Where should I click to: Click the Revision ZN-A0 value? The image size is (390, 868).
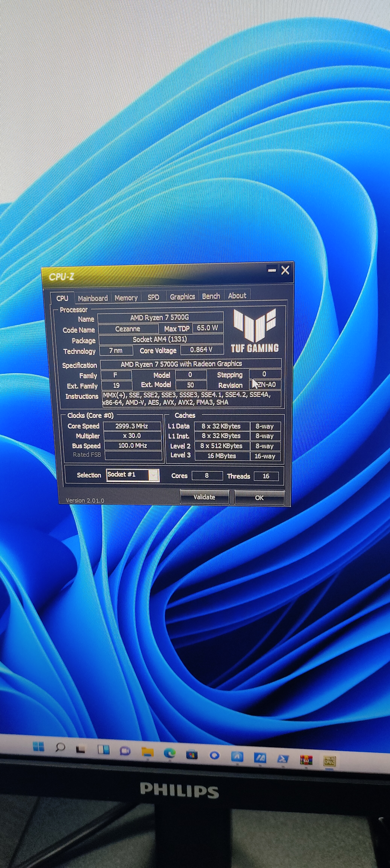coord(266,384)
